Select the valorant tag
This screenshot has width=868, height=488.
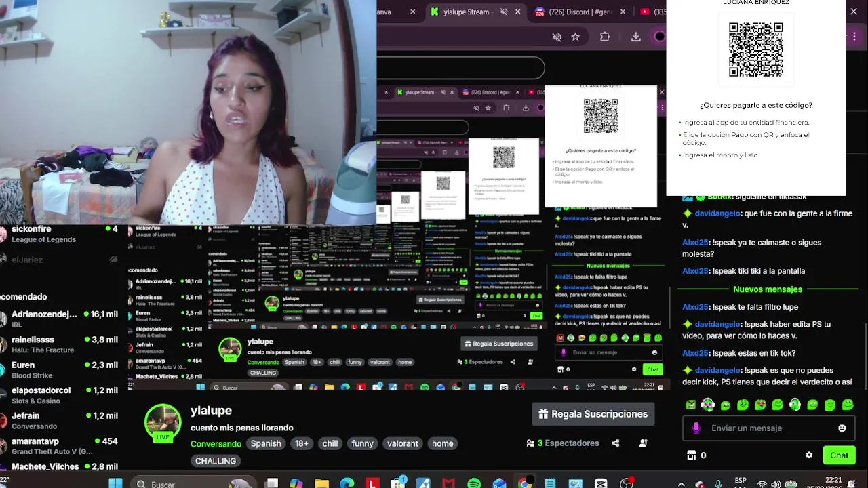(x=403, y=443)
